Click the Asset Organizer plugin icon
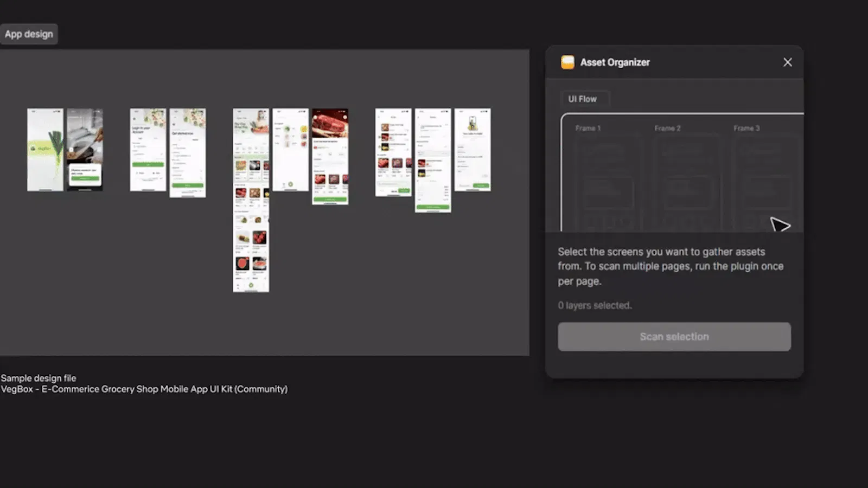This screenshot has width=868, height=488. tap(567, 62)
